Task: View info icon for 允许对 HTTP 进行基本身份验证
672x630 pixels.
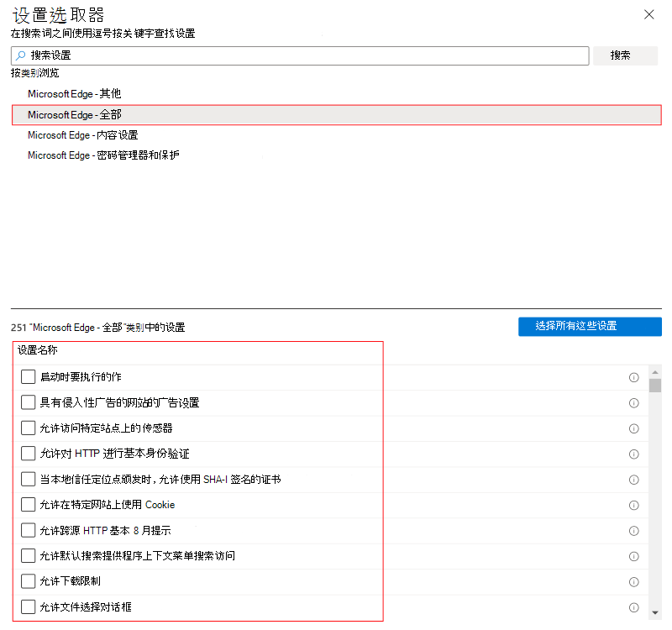Action: point(633,454)
